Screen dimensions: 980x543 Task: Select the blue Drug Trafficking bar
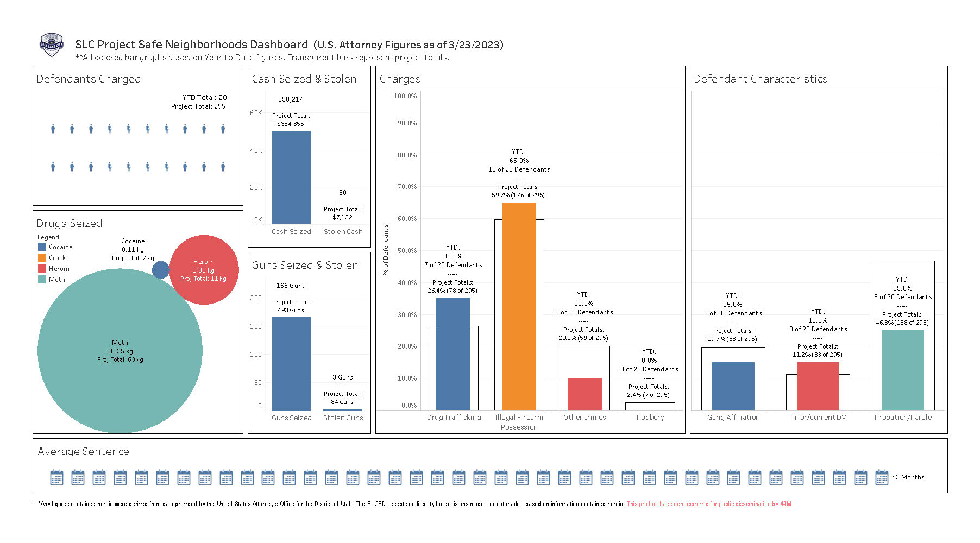pos(453,354)
